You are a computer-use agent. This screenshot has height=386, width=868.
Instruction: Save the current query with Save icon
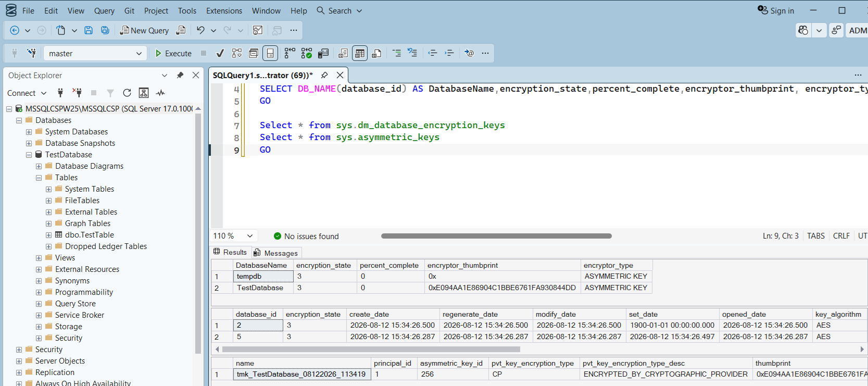[89, 30]
